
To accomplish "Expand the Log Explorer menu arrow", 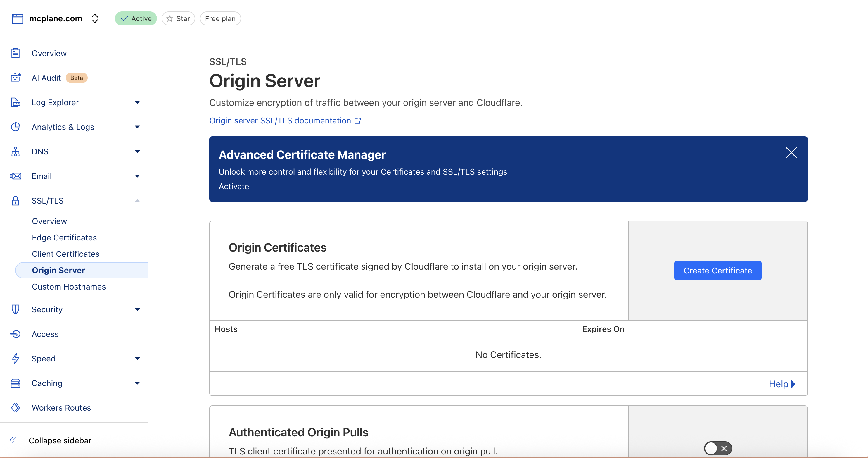I will pos(137,102).
